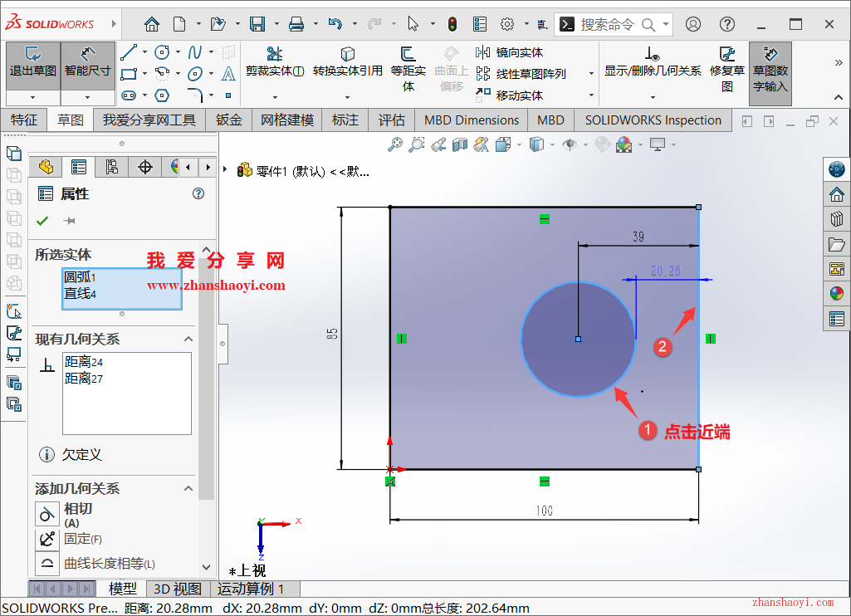
Task: Click the Home icon in title toolbar
Action: 152,24
